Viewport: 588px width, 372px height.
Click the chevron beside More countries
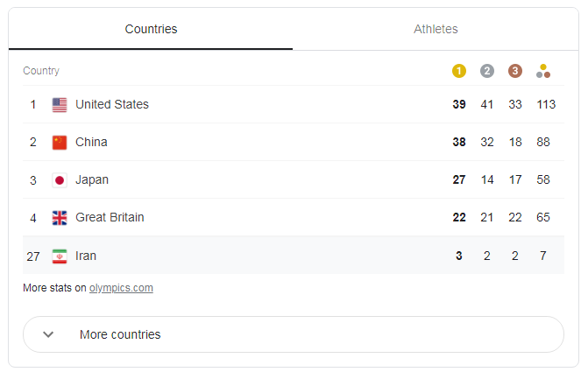coord(48,334)
